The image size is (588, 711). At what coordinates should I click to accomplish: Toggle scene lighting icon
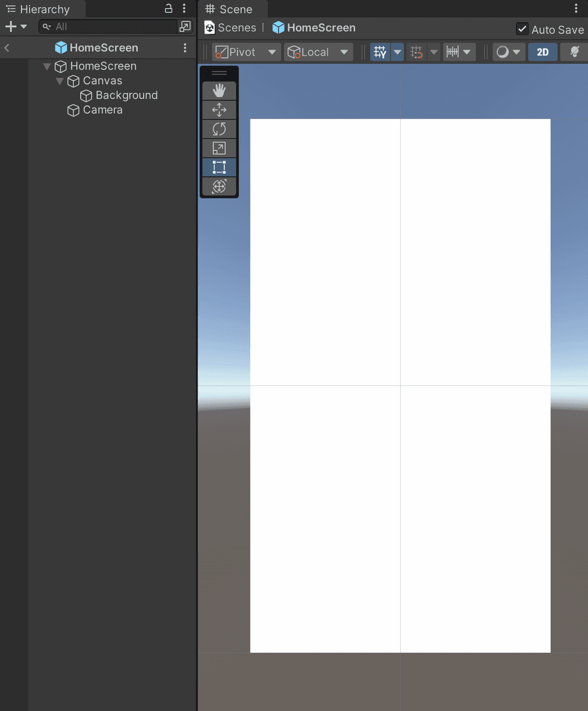574,52
